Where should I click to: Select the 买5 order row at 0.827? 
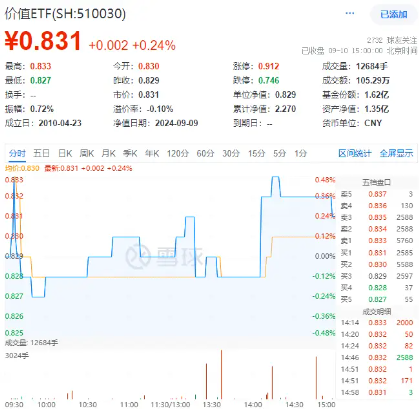coord(377,300)
